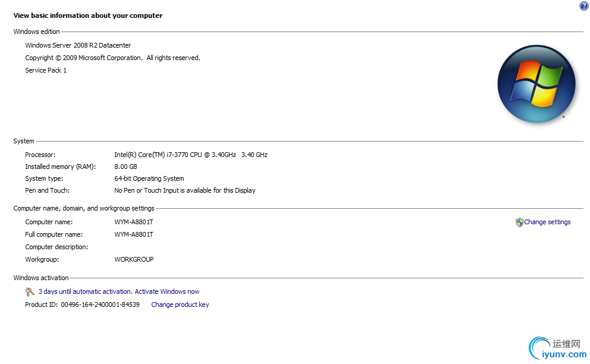590x364 pixels.
Task: Click the 64-bit Operating System text
Action: 149,179
